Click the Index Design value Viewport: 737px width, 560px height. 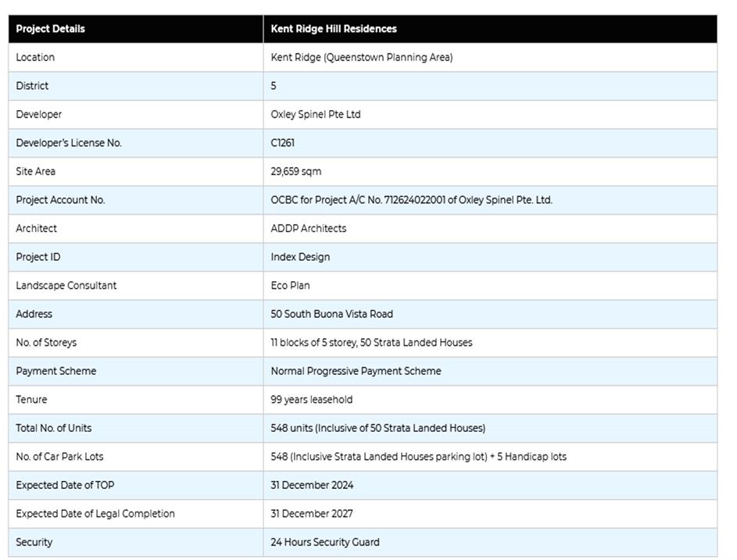point(301,257)
